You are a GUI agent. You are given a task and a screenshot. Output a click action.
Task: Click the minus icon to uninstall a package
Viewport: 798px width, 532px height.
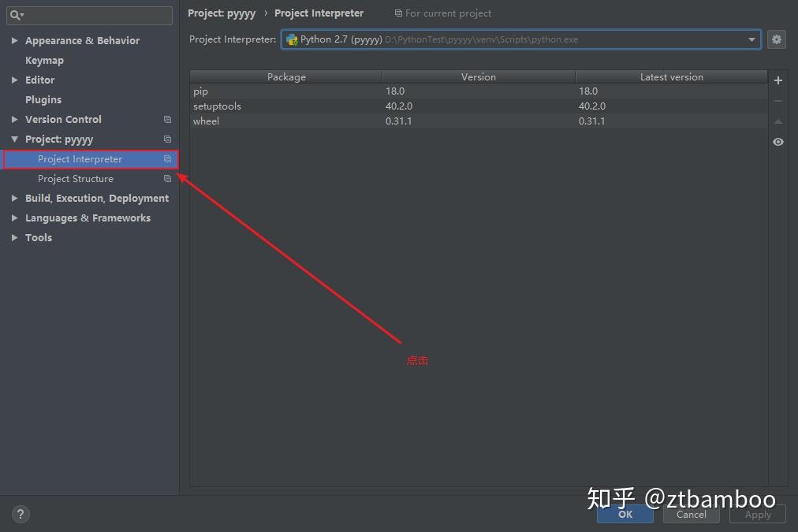click(x=777, y=100)
